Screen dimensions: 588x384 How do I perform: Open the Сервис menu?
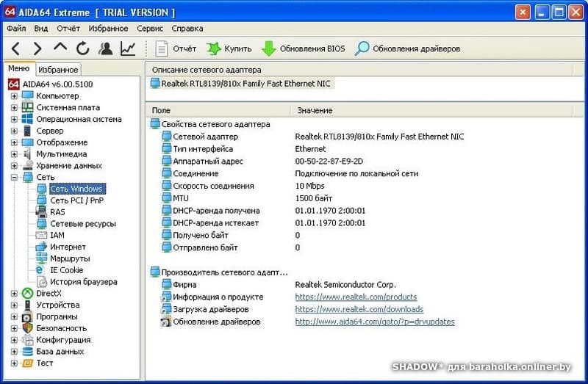(150, 29)
